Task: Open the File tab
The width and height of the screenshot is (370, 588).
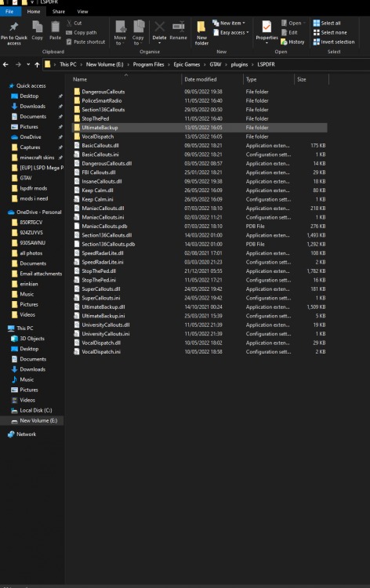Action: tap(9, 12)
